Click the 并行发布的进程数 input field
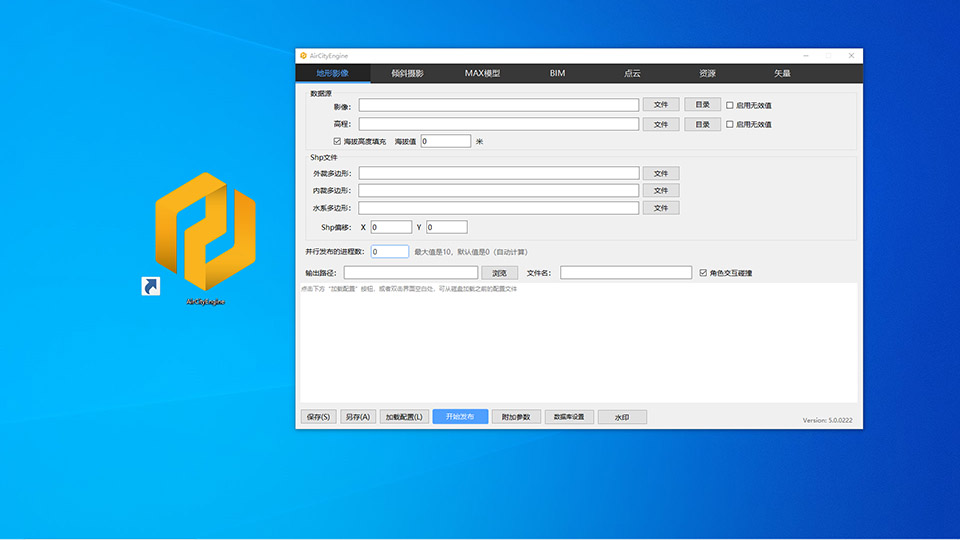 390,252
